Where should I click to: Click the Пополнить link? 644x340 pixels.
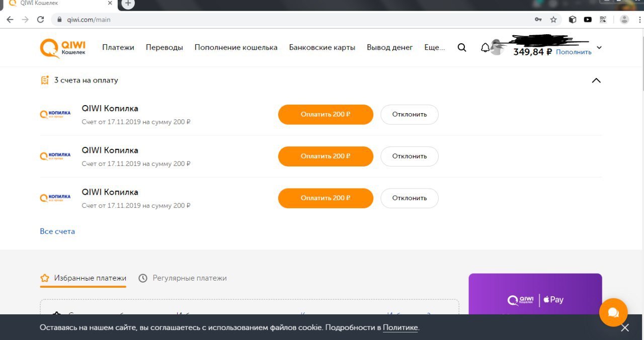point(574,52)
